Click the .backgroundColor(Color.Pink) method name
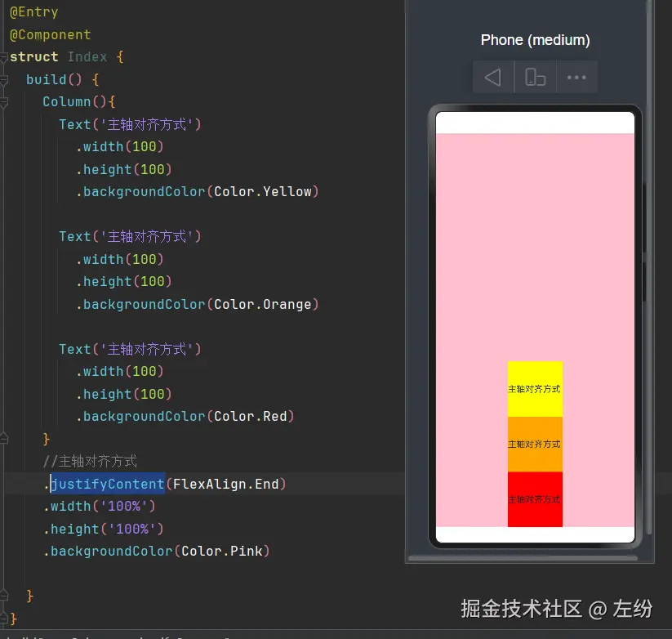 pos(111,551)
